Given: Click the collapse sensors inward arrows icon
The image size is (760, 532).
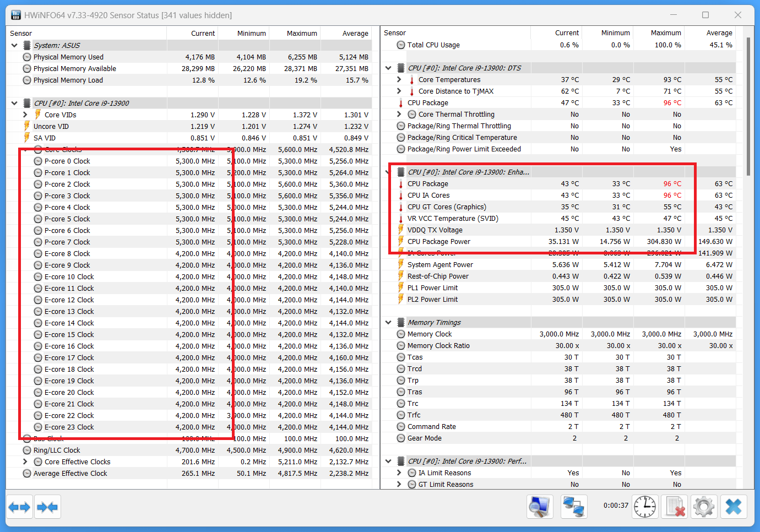Looking at the screenshot, I should [47, 507].
